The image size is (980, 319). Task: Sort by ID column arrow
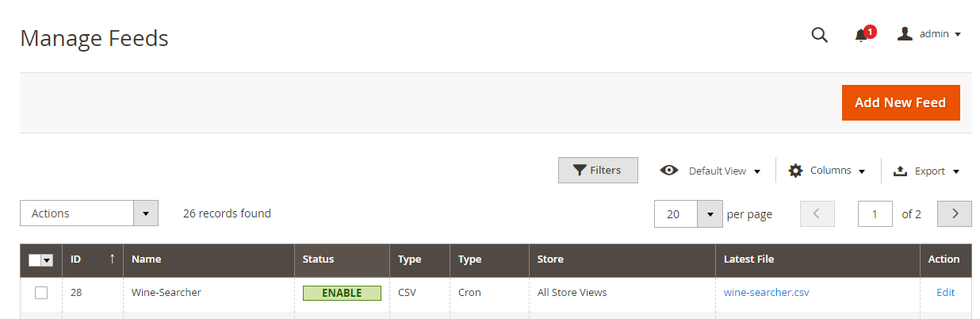tap(112, 259)
